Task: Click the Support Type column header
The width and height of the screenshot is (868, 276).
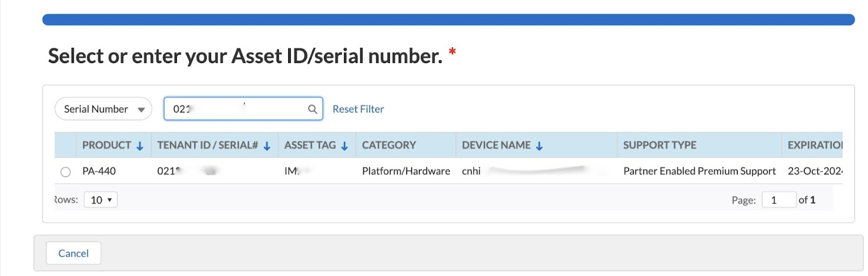Action: pyautogui.click(x=660, y=146)
